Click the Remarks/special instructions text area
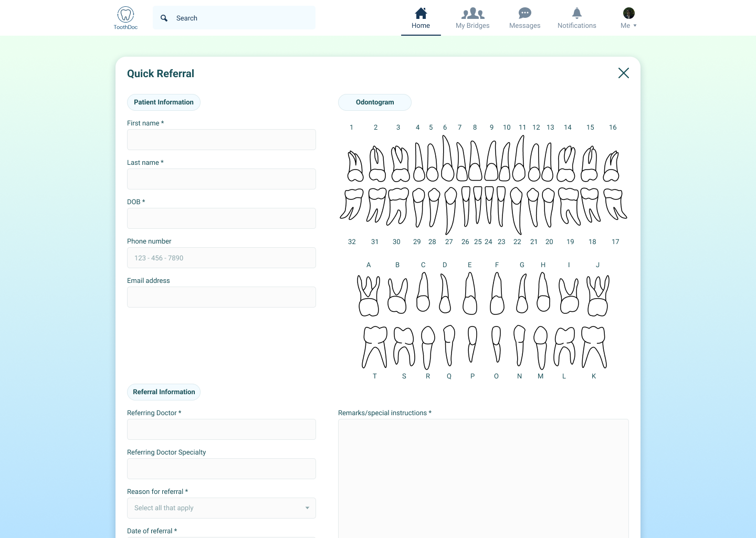Image resolution: width=756 pixels, height=538 pixels. click(484, 478)
